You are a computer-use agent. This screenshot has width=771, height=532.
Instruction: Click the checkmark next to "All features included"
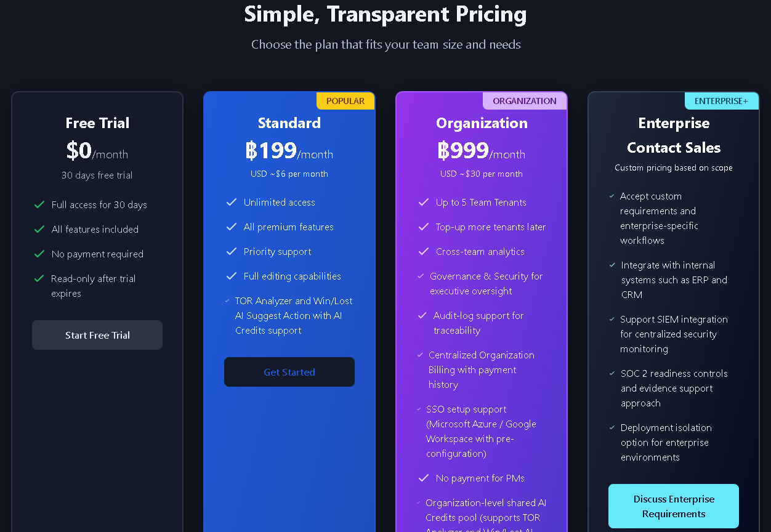tap(39, 229)
